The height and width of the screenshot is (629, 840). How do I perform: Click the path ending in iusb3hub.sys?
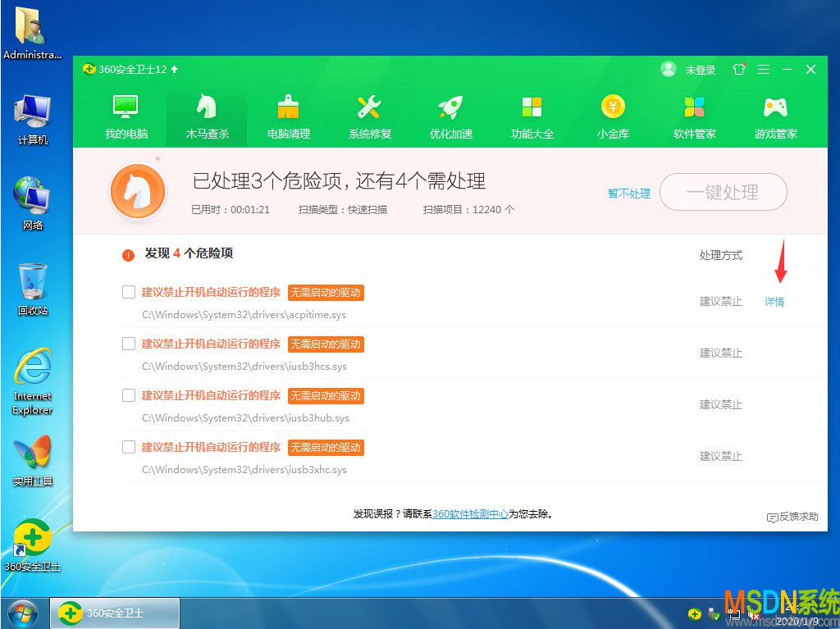point(245,418)
